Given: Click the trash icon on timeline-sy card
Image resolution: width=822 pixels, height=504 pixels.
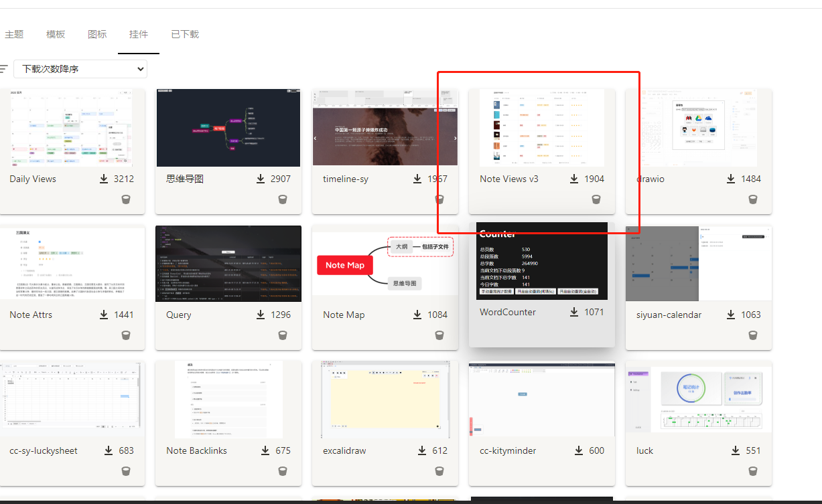Looking at the screenshot, I should [x=439, y=199].
